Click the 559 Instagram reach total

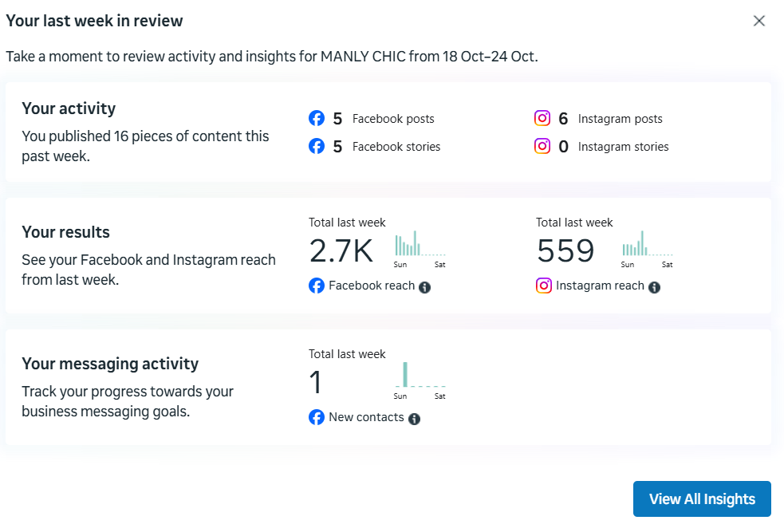(x=565, y=250)
